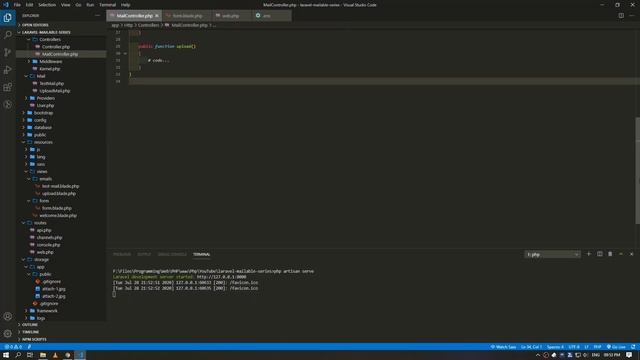The height and width of the screenshot is (360, 640).
Task: Open Windows taskbar search
Action: (18, 355)
